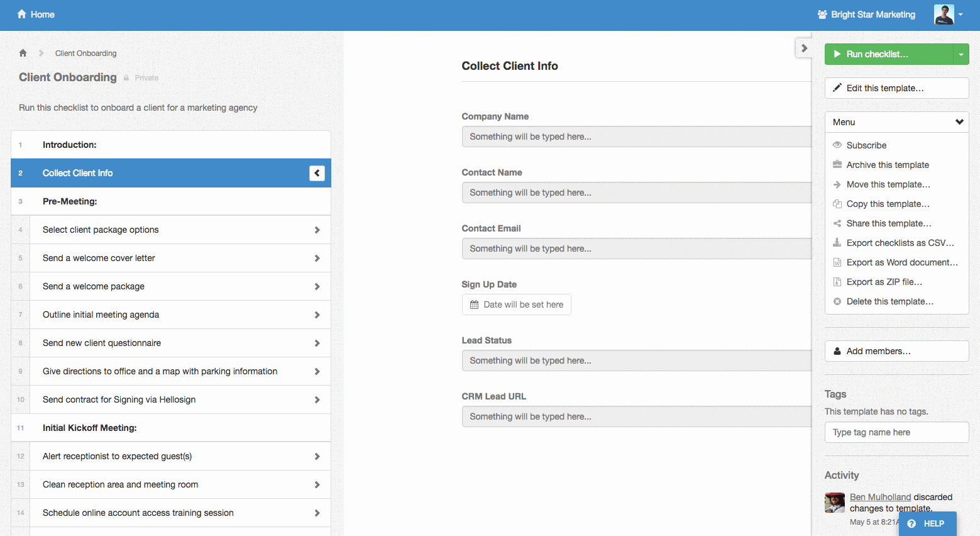Click the Archive briefcase icon
Screen dimensions: 980x536
837,164
